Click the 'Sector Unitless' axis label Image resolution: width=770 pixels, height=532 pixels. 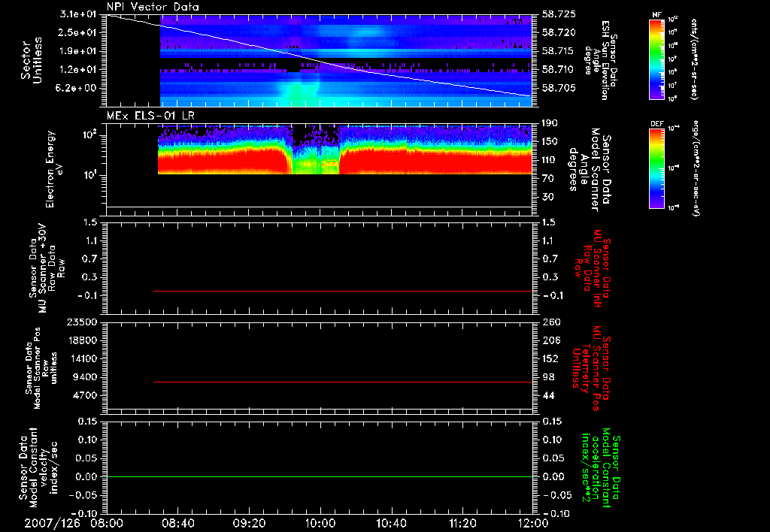pyautogui.click(x=32, y=60)
